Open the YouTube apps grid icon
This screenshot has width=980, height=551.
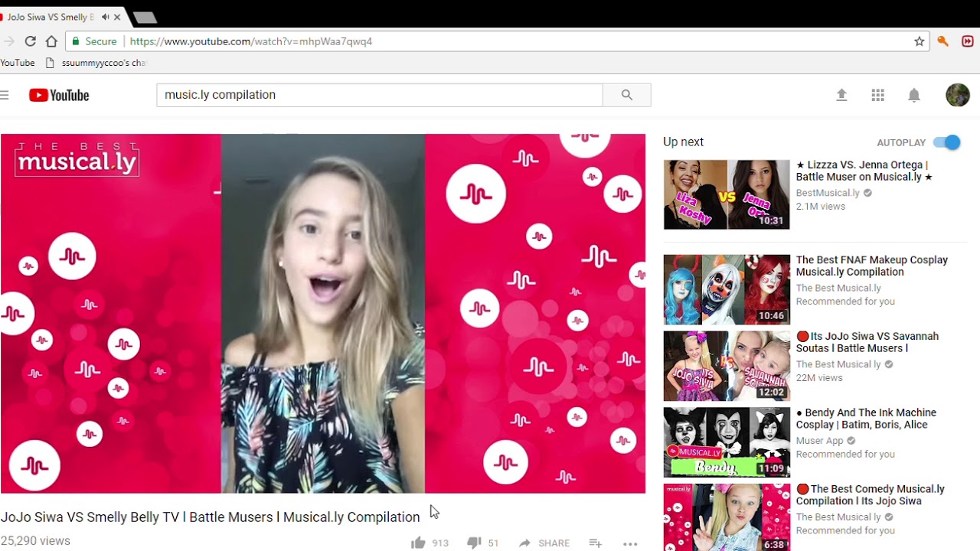[x=878, y=95]
